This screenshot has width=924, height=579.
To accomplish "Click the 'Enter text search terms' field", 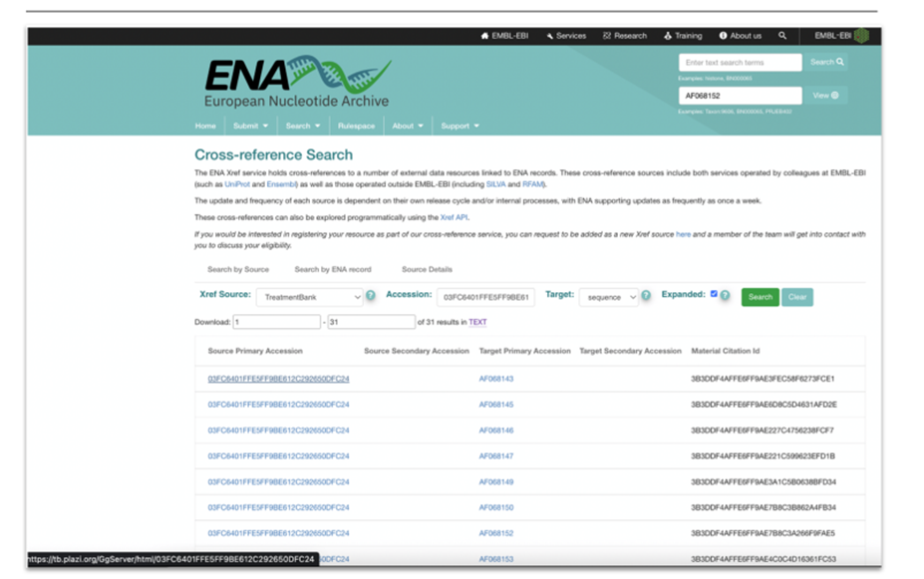I will pyautogui.click(x=741, y=63).
